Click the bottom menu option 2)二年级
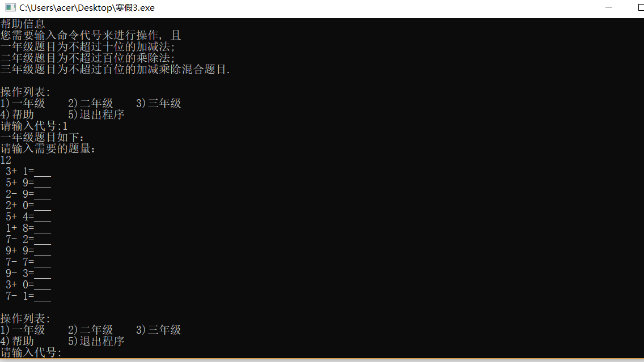The image size is (644, 362). click(x=90, y=330)
